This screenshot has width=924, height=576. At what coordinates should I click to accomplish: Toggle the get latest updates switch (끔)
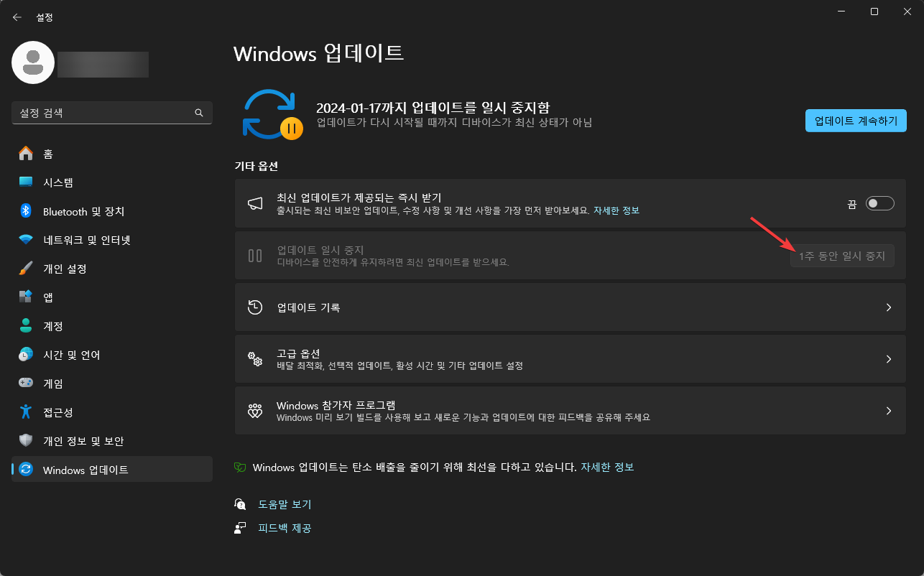pos(879,204)
